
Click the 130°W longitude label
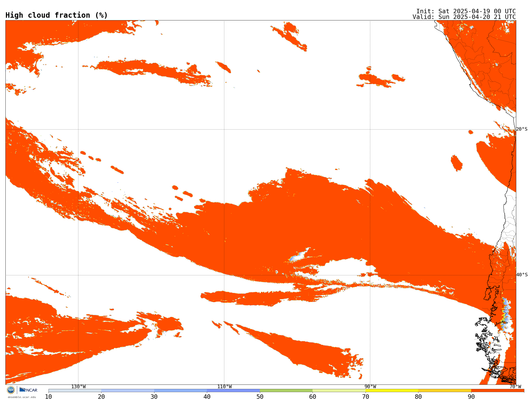(79, 387)
